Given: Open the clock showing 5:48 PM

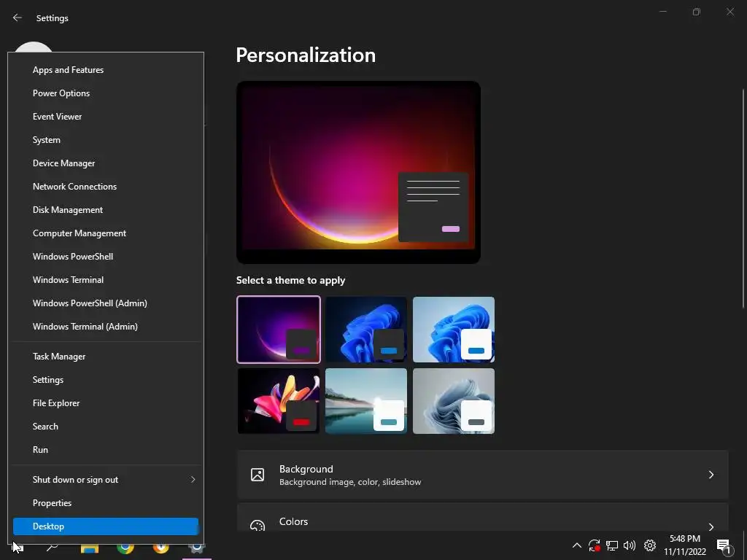Looking at the screenshot, I should coord(685,545).
